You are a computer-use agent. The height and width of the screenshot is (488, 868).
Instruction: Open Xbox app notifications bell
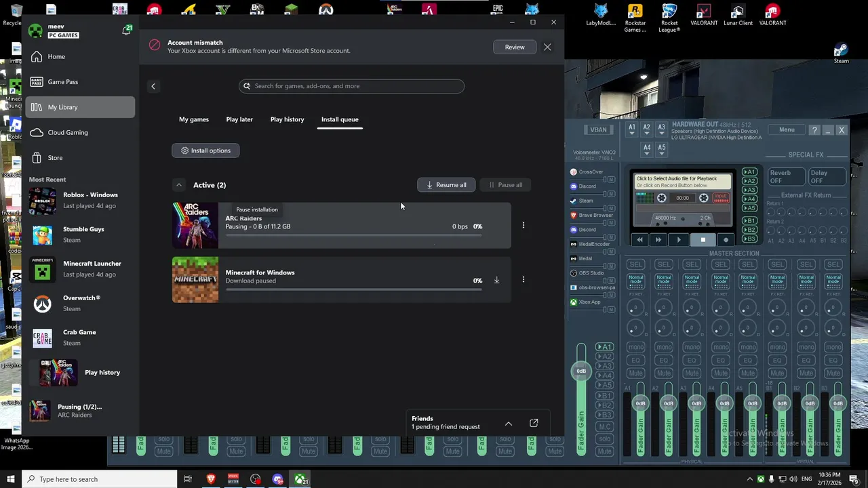[x=126, y=30]
